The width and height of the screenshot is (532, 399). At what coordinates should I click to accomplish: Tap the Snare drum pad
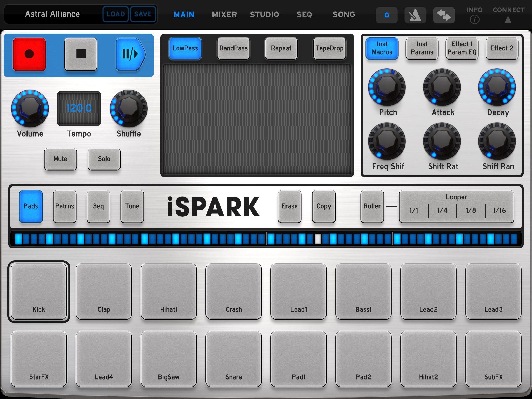click(x=234, y=358)
